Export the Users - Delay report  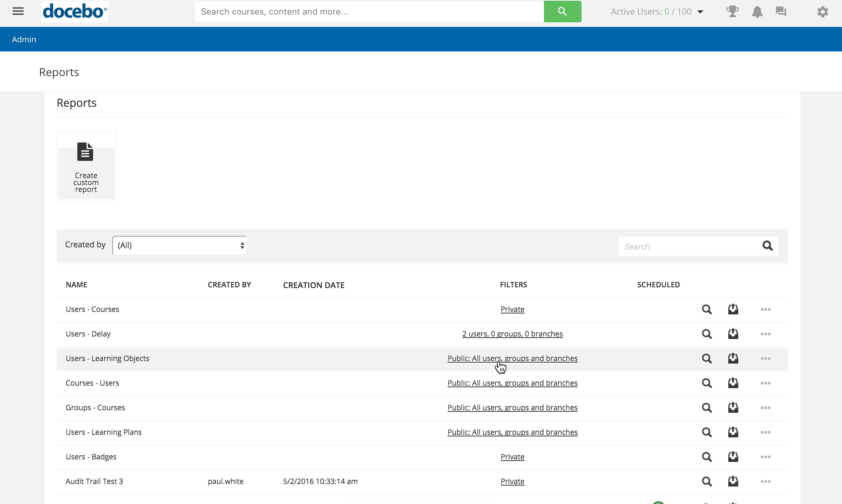coord(733,333)
